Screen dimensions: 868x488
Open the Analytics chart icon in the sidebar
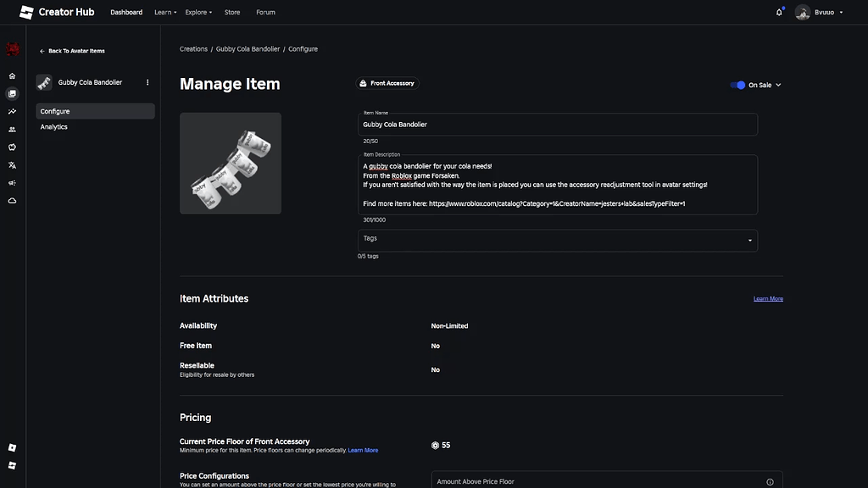click(x=12, y=111)
